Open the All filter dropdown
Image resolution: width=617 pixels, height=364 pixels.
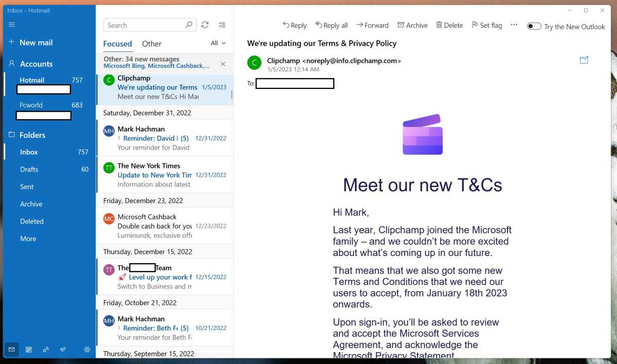218,43
